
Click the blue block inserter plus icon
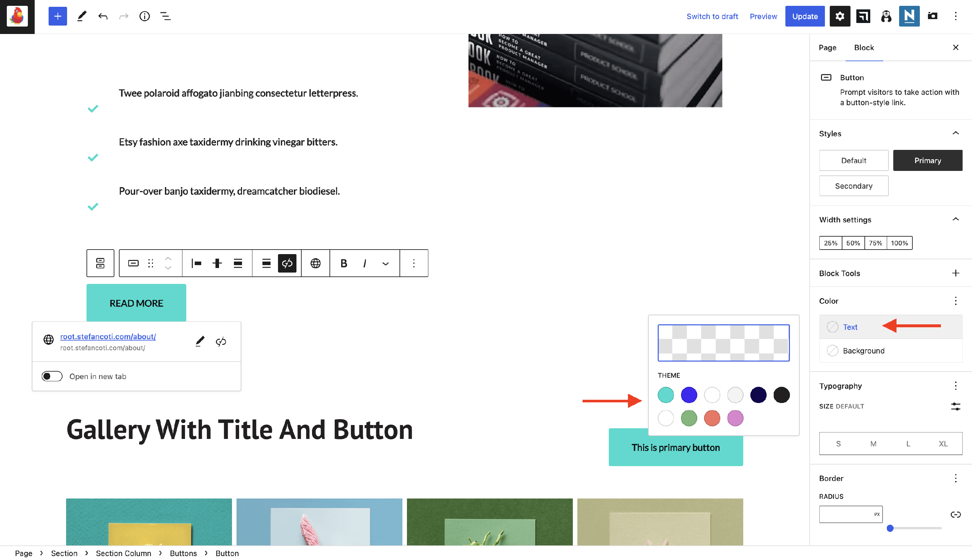(58, 16)
